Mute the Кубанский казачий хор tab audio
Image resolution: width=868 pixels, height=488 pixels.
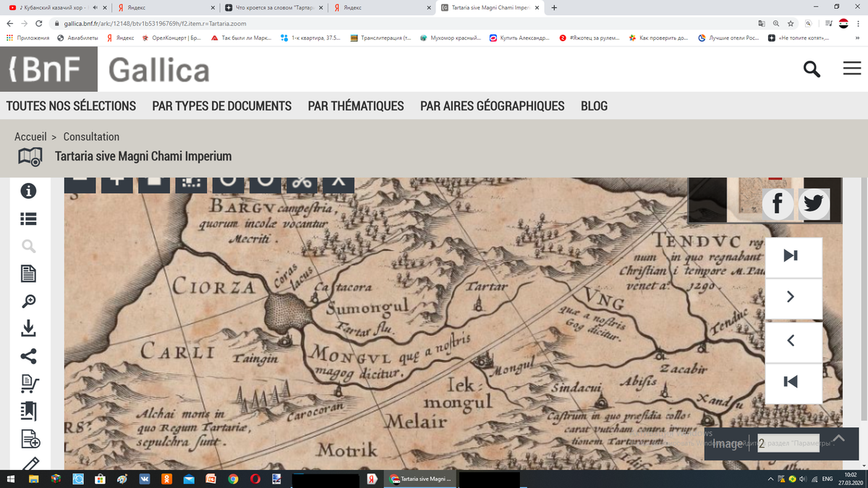(x=95, y=7)
